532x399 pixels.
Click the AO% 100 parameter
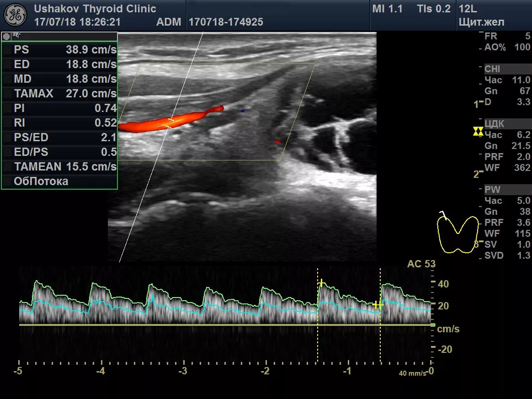pyautogui.click(x=507, y=47)
